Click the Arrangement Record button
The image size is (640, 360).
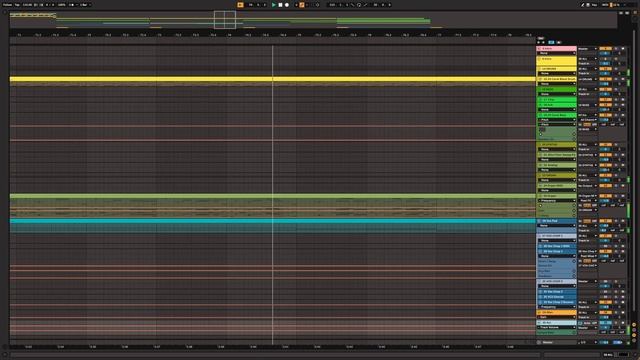(x=287, y=5)
